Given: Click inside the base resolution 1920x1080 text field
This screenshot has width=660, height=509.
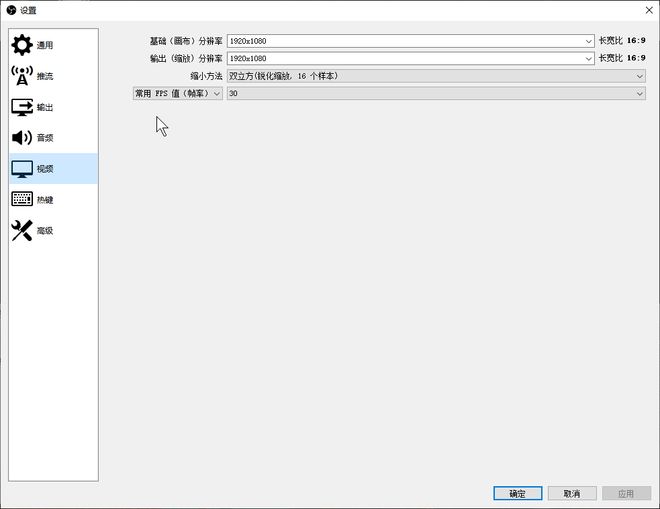Looking at the screenshot, I should point(400,41).
